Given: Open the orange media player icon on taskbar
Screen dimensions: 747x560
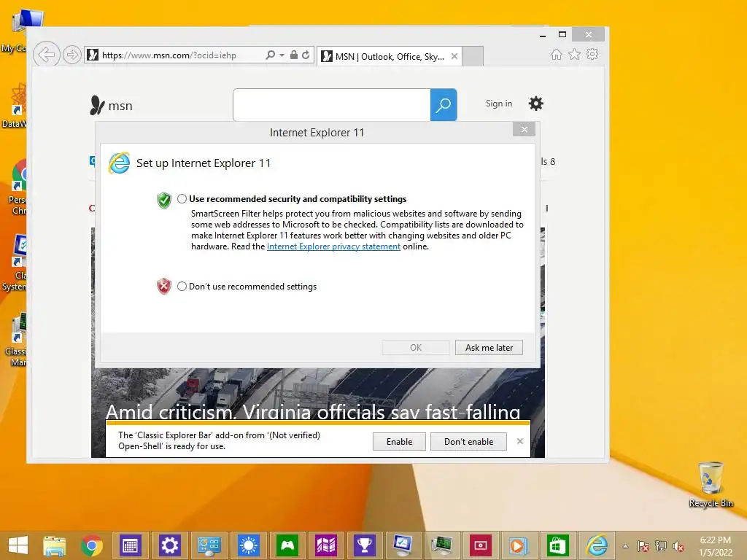Looking at the screenshot, I should point(519,545).
